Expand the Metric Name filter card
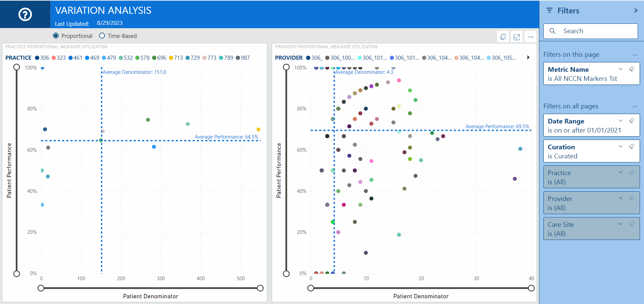The height and width of the screenshot is (304, 644). click(x=621, y=69)
